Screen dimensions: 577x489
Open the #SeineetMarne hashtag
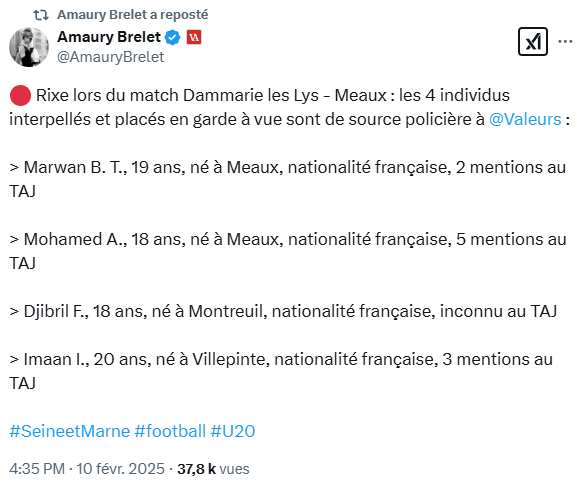[x=70, y=431]
